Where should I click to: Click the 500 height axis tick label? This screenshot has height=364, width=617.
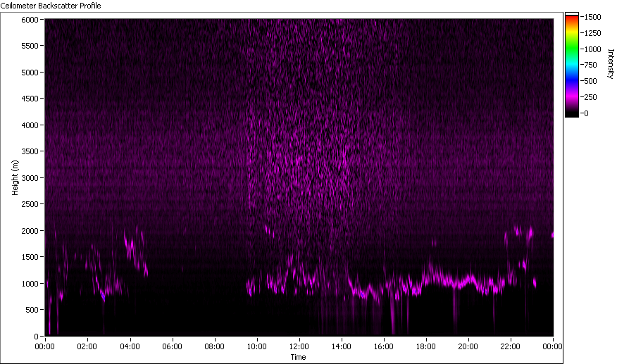(32, 310)
